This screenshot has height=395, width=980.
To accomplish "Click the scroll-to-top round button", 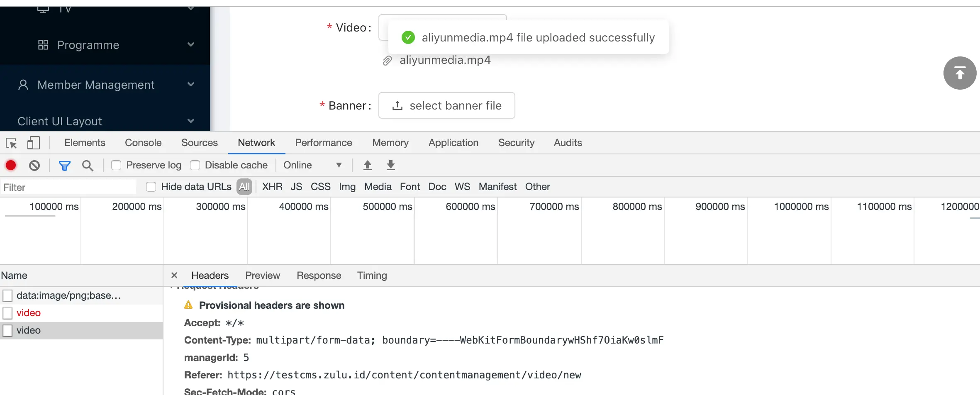I will coord(960,73).
